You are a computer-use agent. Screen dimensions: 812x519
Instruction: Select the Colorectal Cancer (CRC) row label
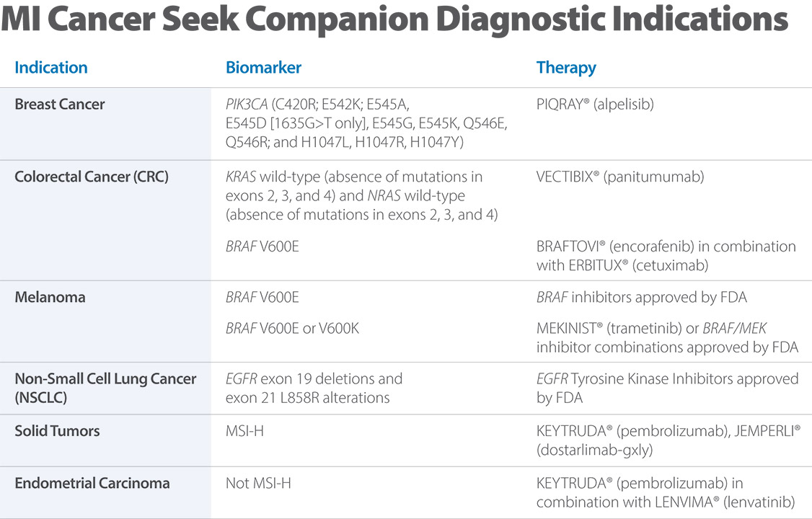92,177
